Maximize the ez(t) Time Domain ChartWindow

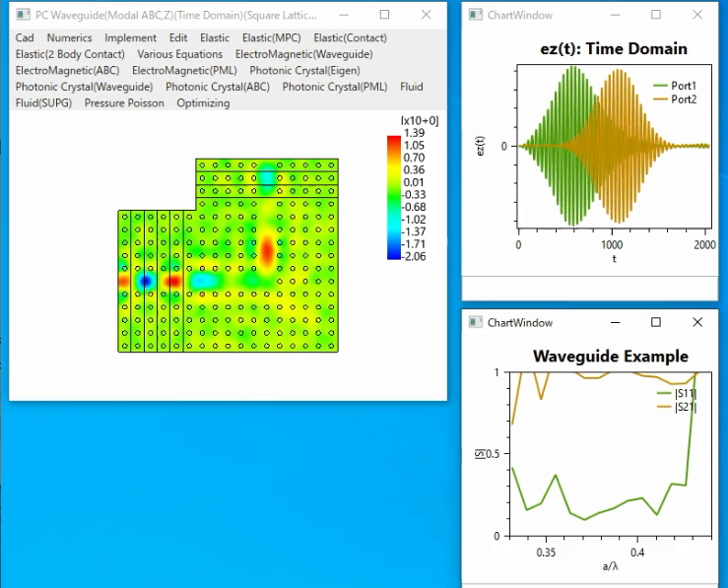656,15
